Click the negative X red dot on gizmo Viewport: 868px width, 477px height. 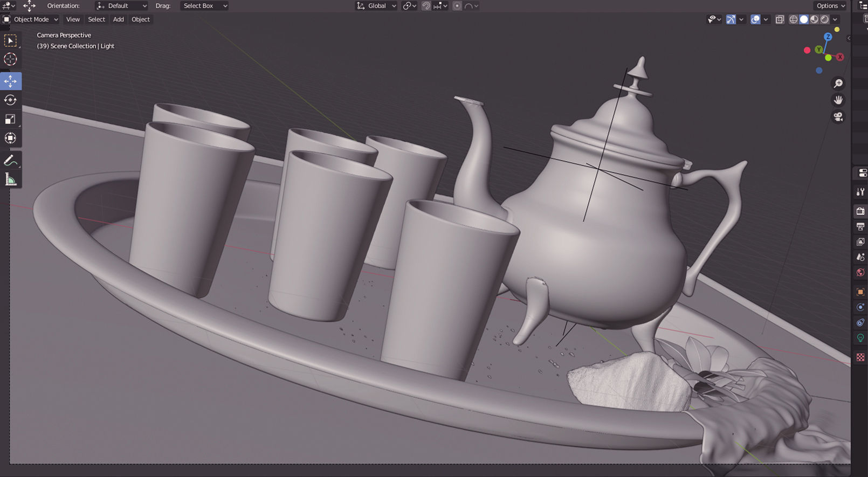click(x=807, y=50)
